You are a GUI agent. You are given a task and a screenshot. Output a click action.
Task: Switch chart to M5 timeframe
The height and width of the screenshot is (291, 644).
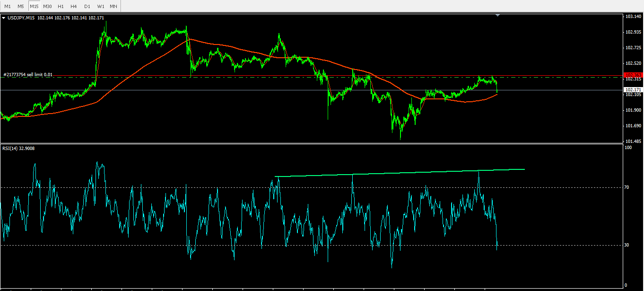21,6
